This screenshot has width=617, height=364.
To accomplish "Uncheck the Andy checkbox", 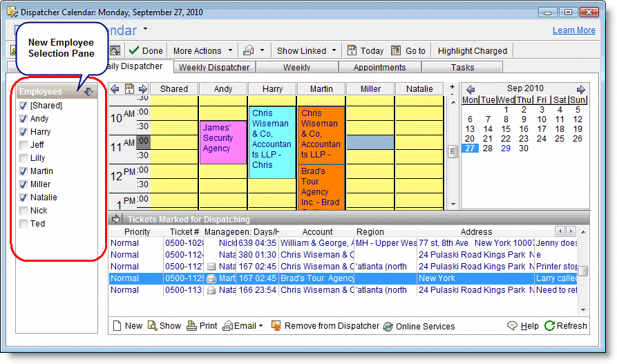I will coord(23,118).
